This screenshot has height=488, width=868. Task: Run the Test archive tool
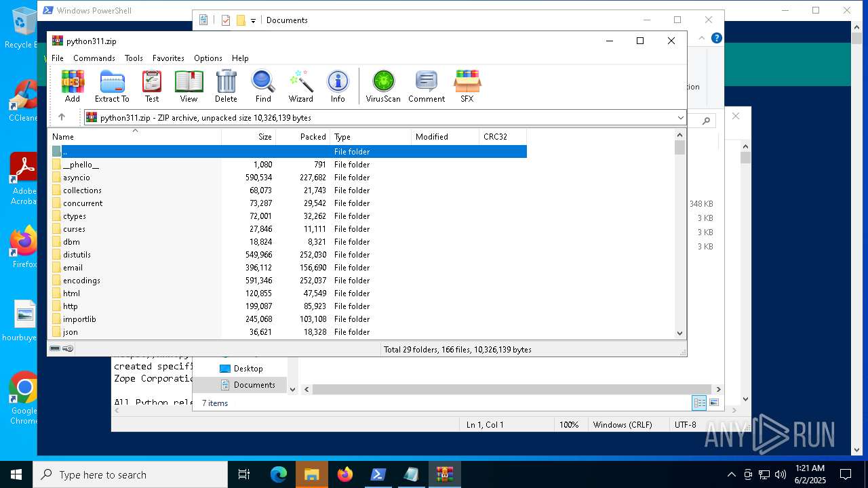click(x=152, y=86)
